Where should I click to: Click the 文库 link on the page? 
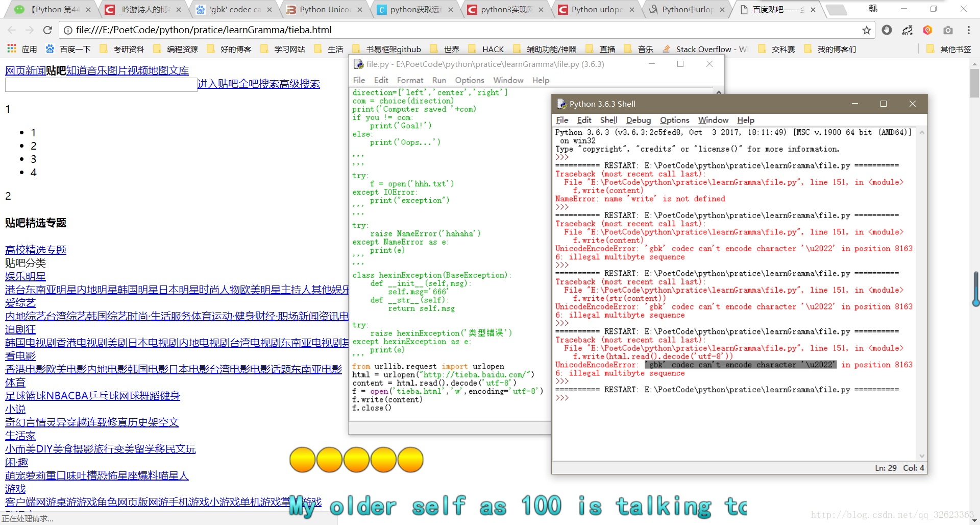coord(179,70)
